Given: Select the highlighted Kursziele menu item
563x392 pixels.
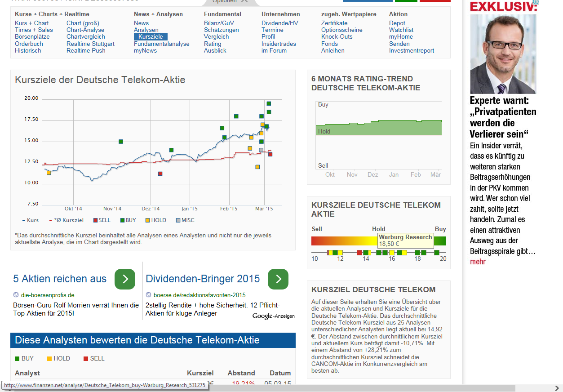Looking at the screenshot, I should tap(151, 37).
